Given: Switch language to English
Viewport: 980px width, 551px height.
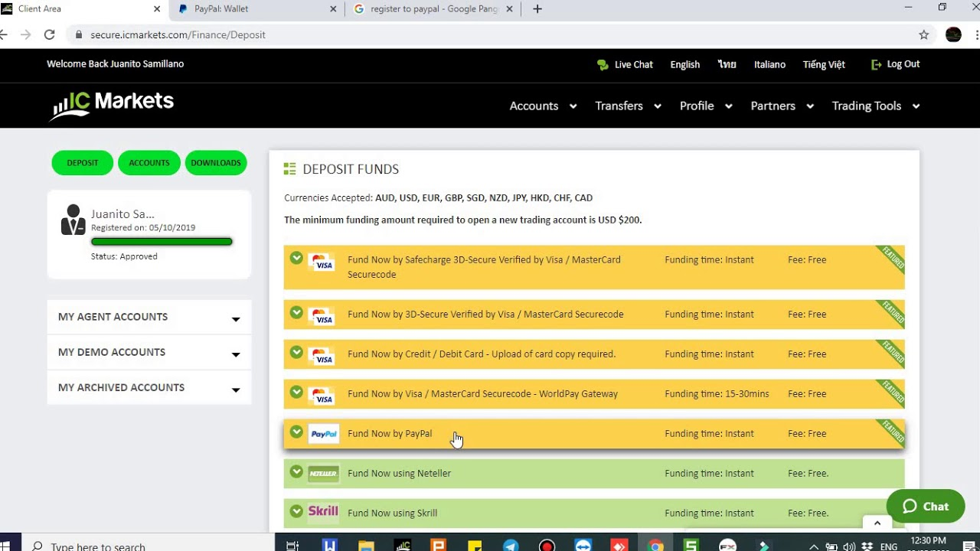Looking at the screenshot, I should click(684, 65).
